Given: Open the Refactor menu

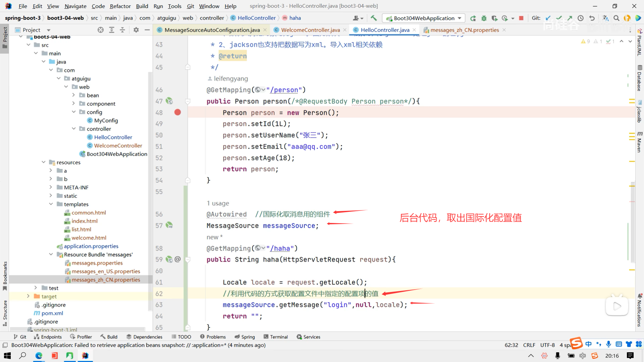Looking at the screenshot, I should pos(120,6).
